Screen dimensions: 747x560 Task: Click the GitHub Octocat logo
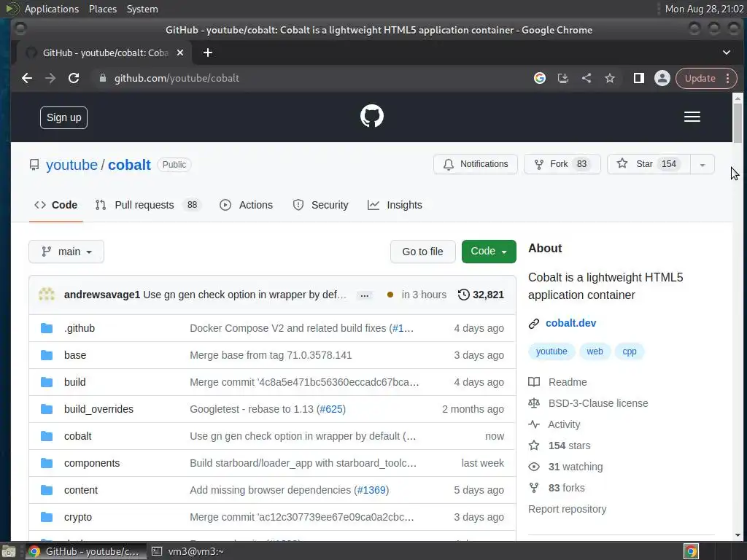371,116
